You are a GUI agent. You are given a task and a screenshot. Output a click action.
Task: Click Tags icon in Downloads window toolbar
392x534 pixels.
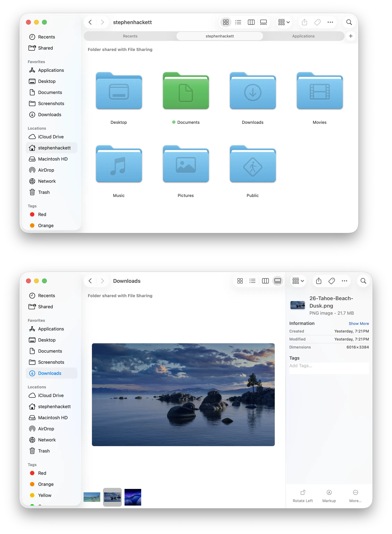coord(332,281)
